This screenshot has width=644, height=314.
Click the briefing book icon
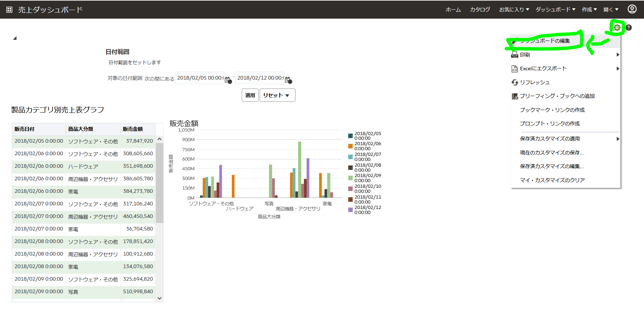point(515,96)
